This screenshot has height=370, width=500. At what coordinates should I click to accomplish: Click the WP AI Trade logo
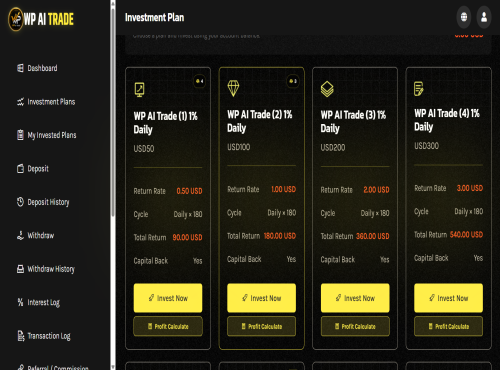coord(41,19)
